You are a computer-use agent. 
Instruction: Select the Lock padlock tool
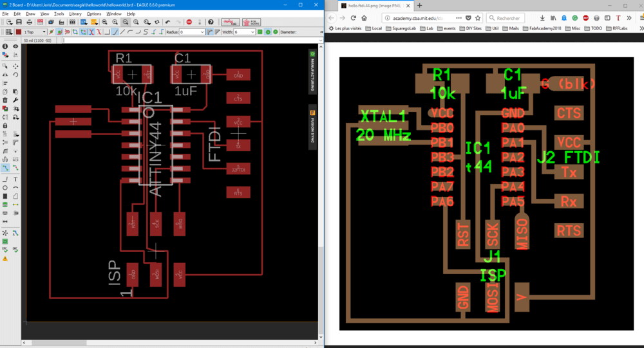(x=5, y=125)
